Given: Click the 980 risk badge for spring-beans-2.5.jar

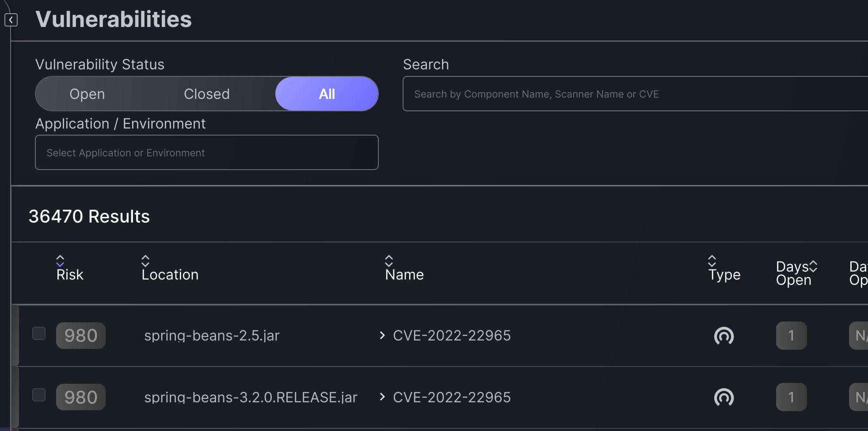Looking at the screenshot, I should coord(81,336).
